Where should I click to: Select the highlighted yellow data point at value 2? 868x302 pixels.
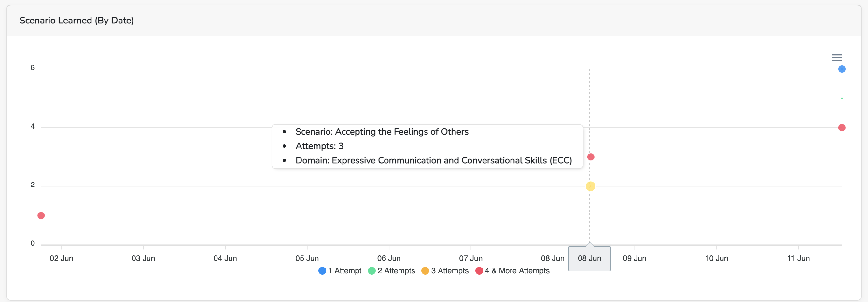click(x=590, y=186)
